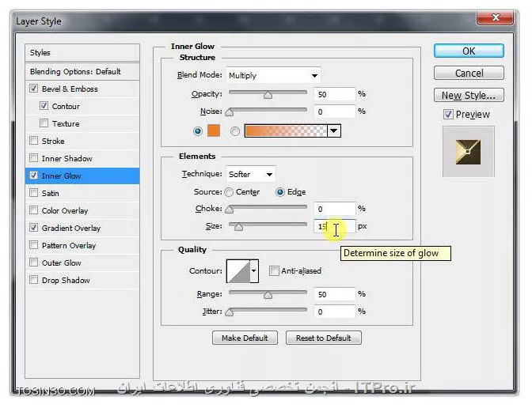Choose Edge as glow source
This screenshot has width=532, height=408.
coord(280,192)
